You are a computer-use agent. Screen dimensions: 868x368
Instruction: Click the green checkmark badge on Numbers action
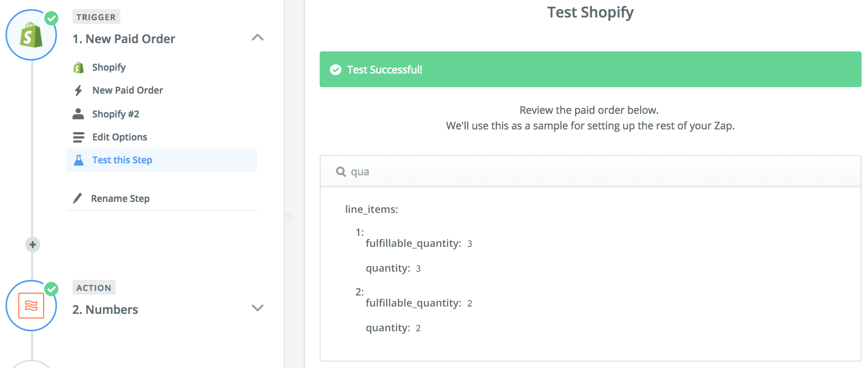click(51, 289)
